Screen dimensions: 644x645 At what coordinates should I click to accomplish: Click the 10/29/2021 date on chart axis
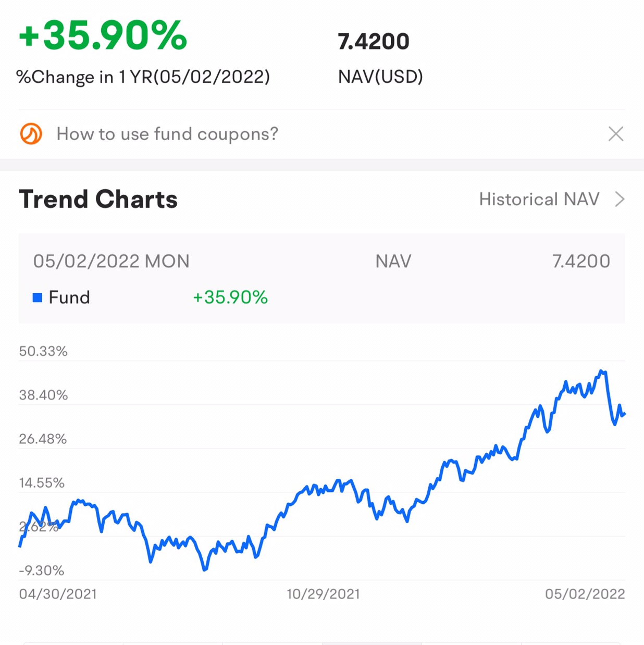[323, 594]
